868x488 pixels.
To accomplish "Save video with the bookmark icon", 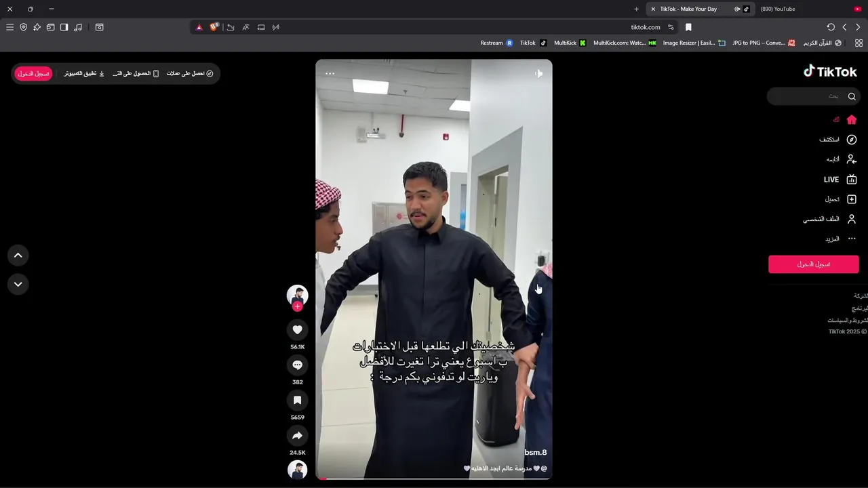I will (297, 400).
